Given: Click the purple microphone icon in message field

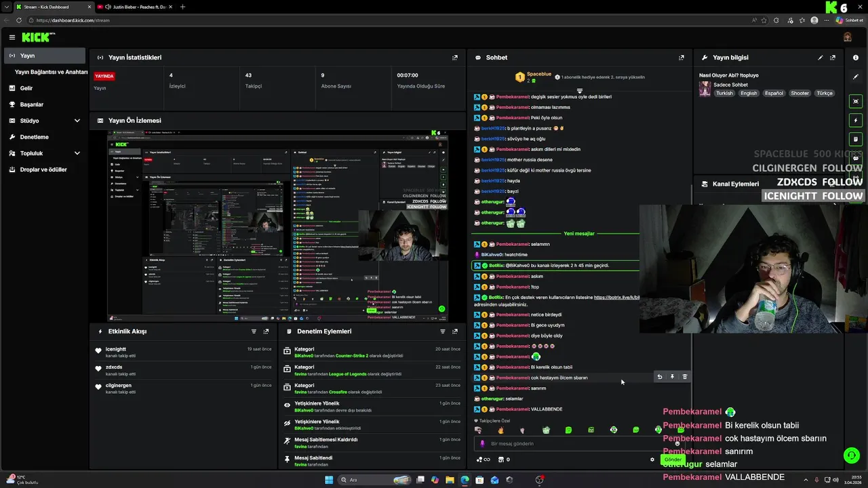Looking at the screenshot, I should click(x=483, y=444).
